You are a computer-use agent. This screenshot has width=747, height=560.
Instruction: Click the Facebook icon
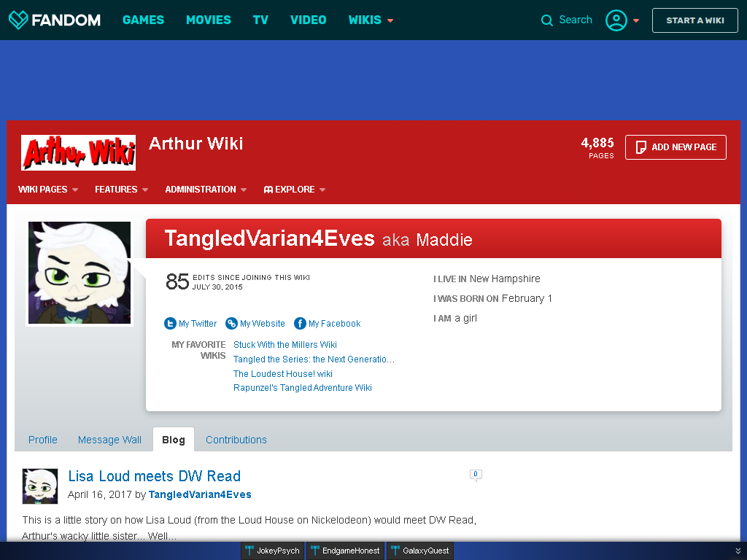pyautogui.click(x=300, y=323)
